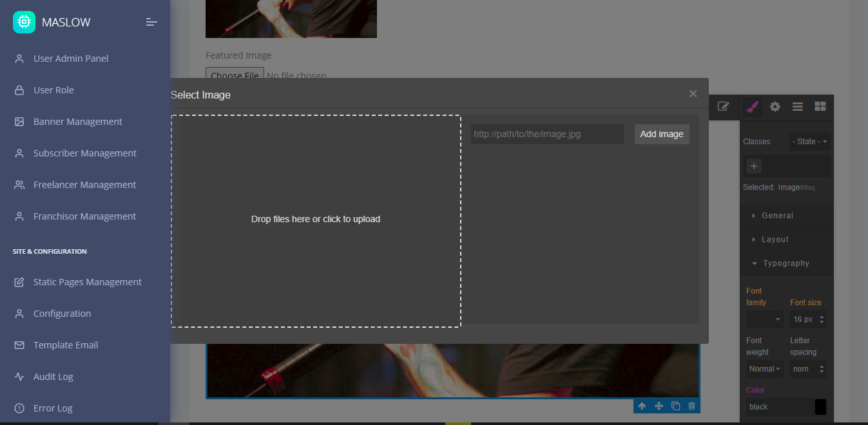
Task: Open the settings gear panel
Action: pyautogui.click(x=775, y=107)
